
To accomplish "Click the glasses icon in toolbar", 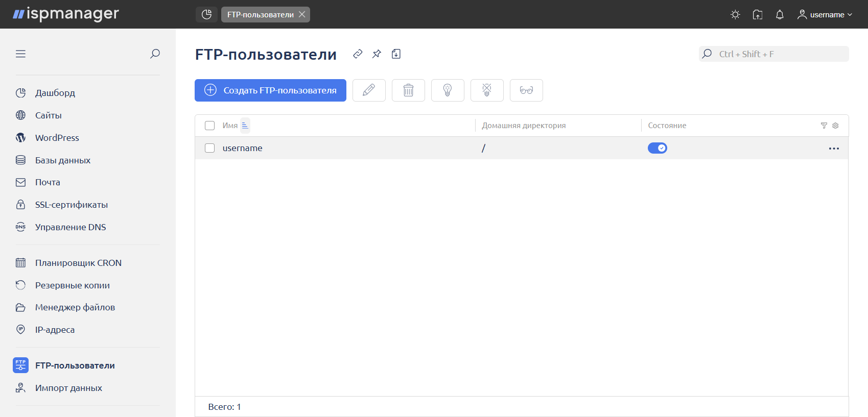I will pos(526,90).
